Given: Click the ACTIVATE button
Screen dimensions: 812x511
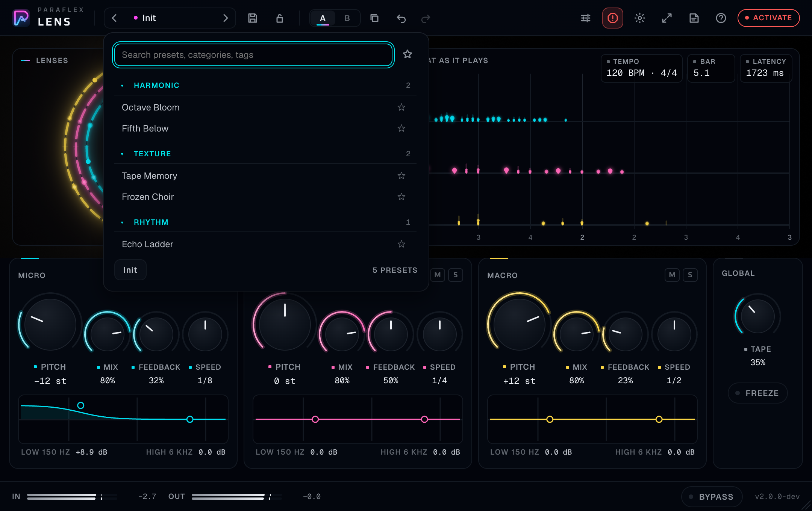Looking at the screenshot, I should click(768, 18).
